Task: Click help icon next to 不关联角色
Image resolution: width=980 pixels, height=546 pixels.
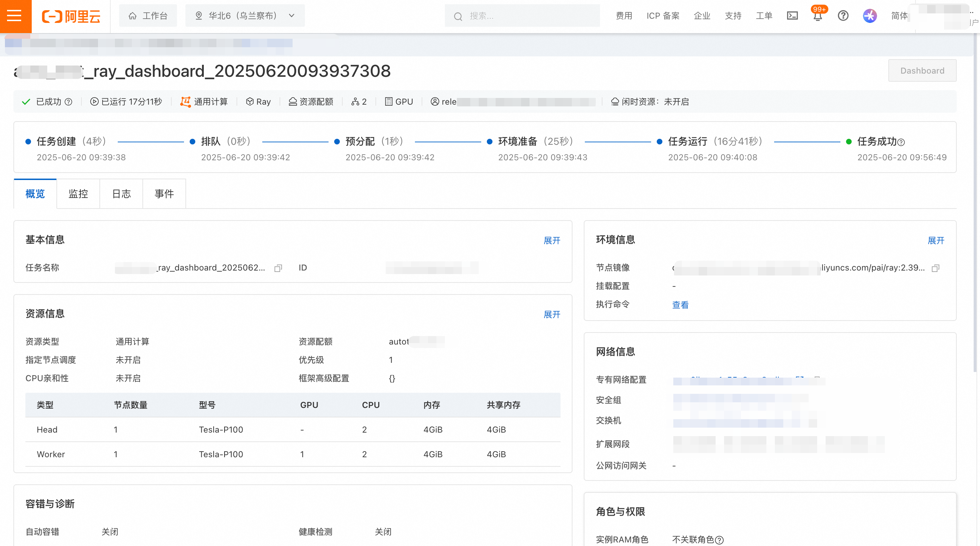Action: tap(719, 540)
